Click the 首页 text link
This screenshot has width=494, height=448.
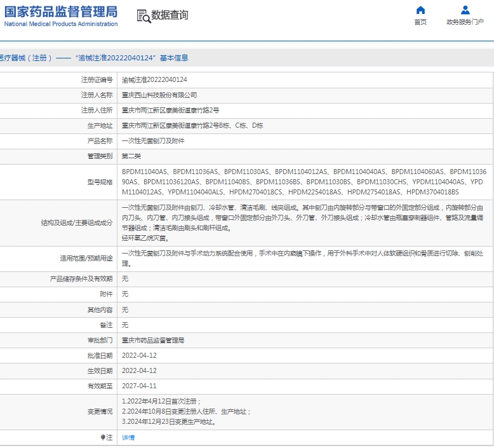(420, 22)
